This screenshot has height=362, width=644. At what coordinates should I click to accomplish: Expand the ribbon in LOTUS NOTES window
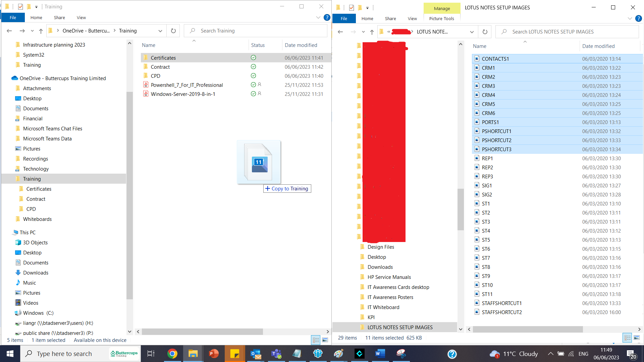[630, 18]
